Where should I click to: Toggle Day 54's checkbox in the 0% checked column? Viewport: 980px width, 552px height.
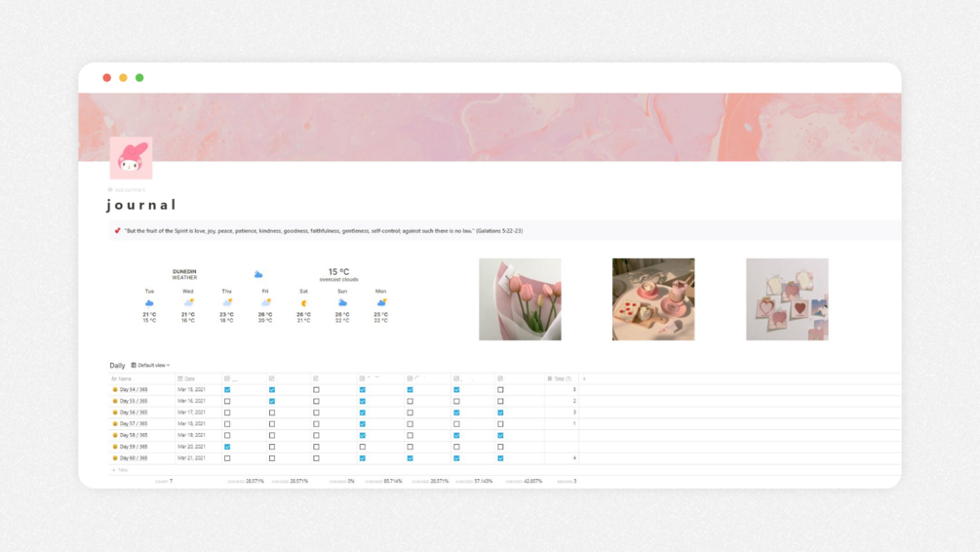[316, 389]
